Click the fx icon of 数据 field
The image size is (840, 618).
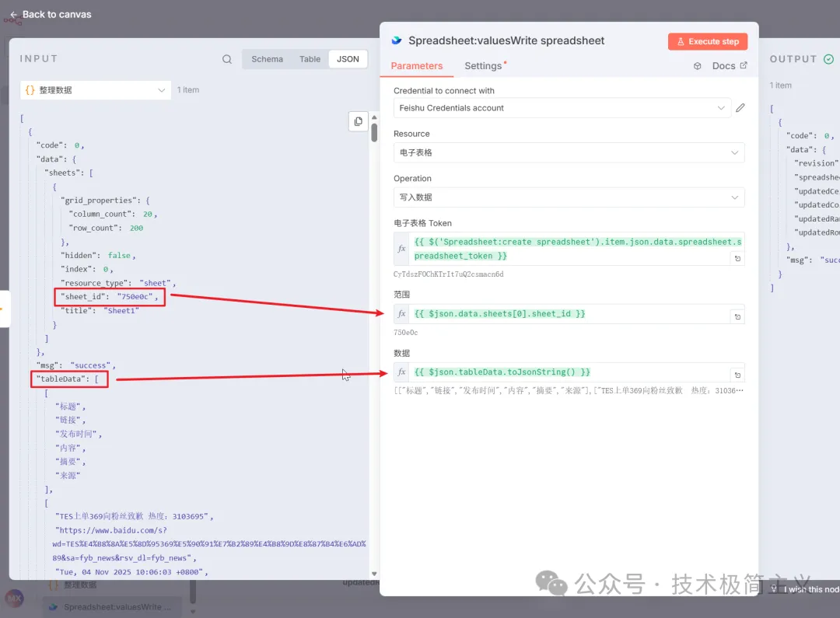pyautogui.click(x=402, y=372)
